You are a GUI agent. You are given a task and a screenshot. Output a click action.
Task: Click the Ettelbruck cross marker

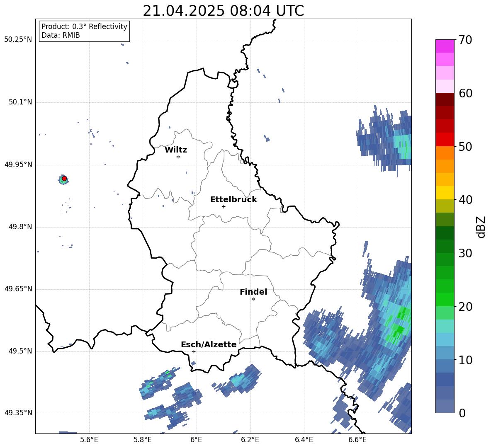224,206
